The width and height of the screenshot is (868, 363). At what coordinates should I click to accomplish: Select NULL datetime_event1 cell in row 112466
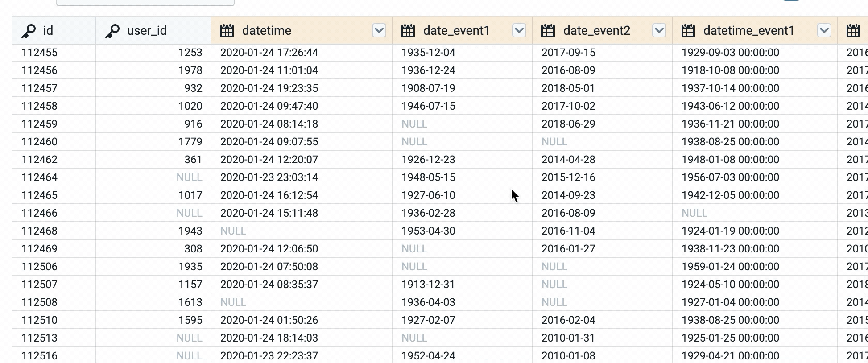755,213
